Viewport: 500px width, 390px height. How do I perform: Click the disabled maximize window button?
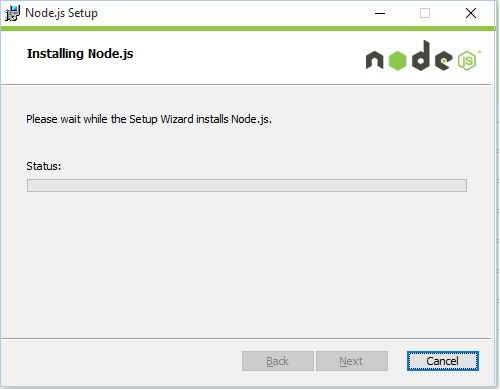[425, 13]
